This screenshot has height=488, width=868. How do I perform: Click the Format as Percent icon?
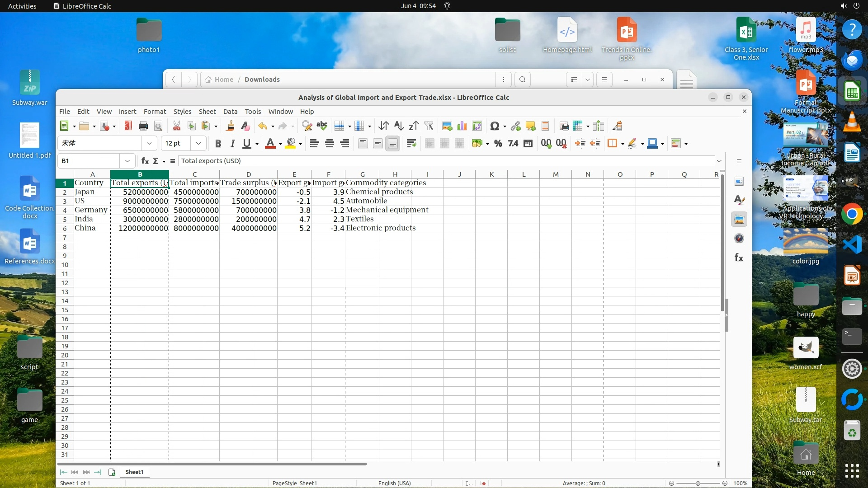click(498, 143)
